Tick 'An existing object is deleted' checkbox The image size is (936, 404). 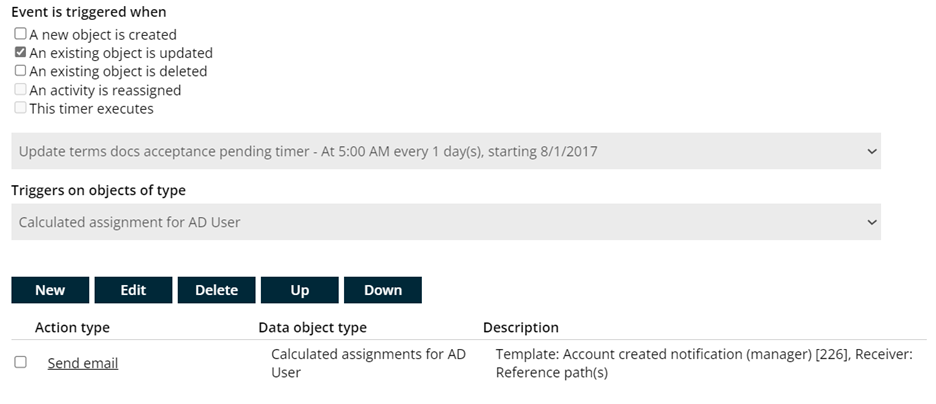point(20,71)
